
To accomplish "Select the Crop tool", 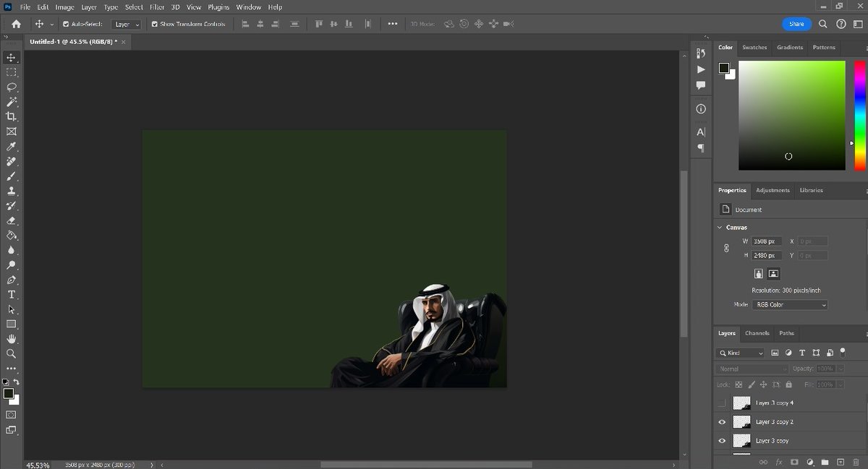I will 12,116.
